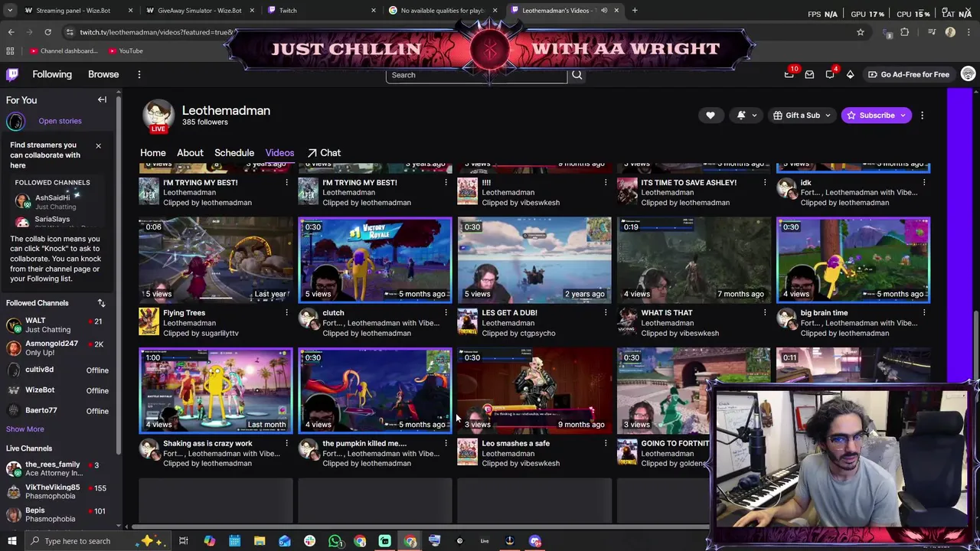This screenshot has width=980, height=551.
Task: Switch to Schedule channel tab
Action: point(234,153)
